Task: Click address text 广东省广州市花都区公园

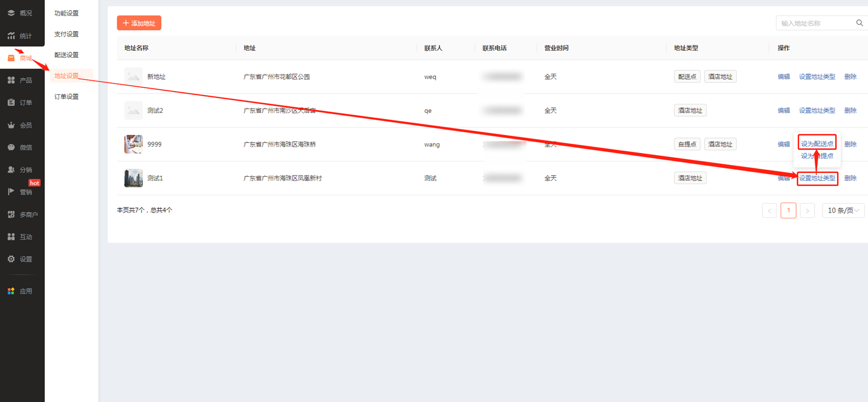Action: coord(277,77)
